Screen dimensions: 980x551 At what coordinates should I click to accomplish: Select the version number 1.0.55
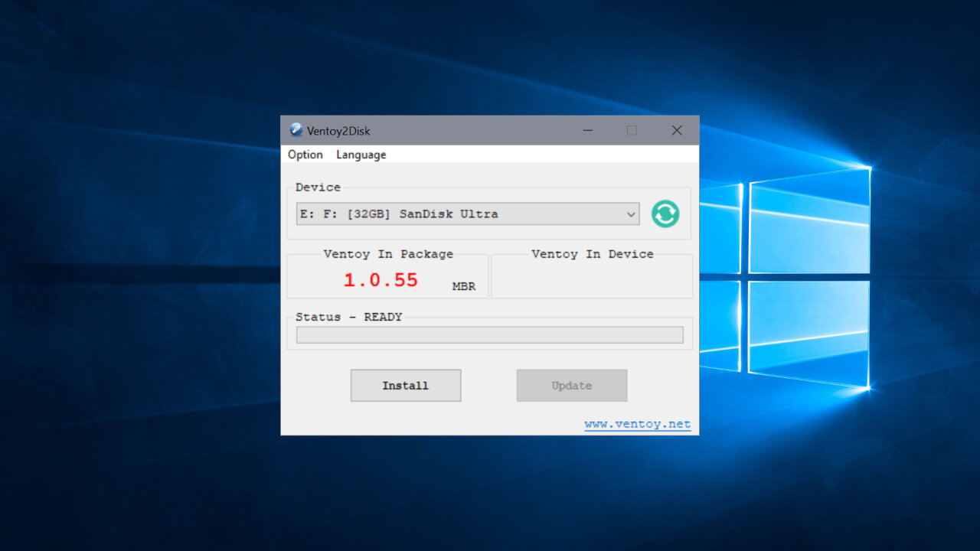(x=381, y=280)
